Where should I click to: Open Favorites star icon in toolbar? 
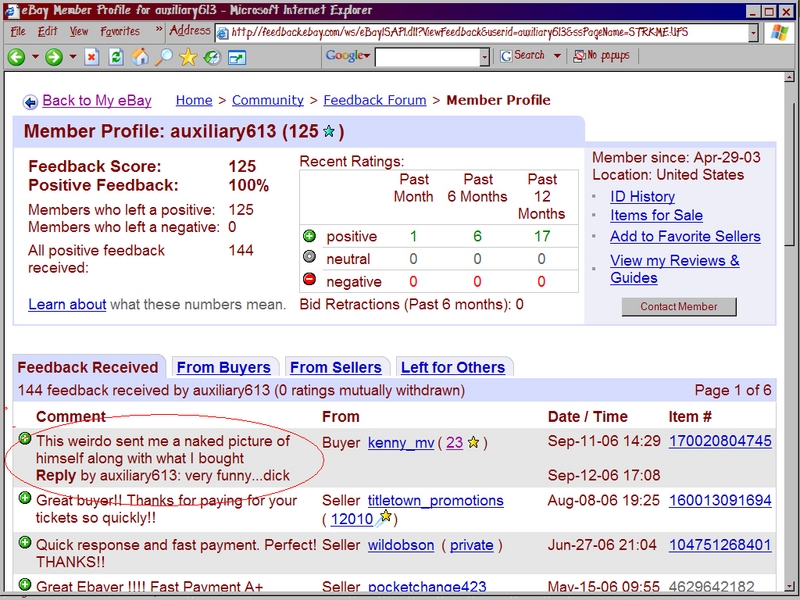tap(188, 57)
